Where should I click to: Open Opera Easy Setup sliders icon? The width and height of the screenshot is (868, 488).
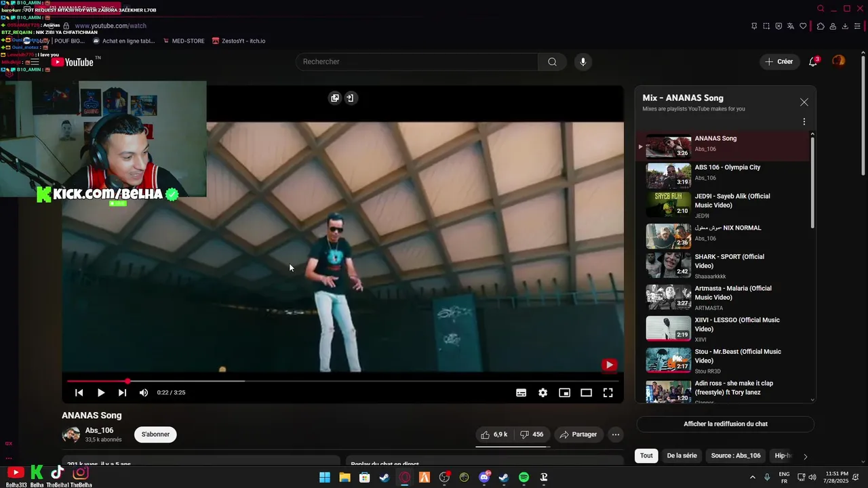(x=857, y=26)
